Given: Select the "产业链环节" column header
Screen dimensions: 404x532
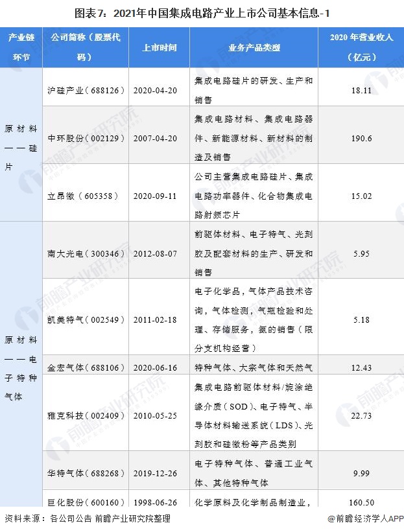Looking at the screenshot, I should pos(21,47).
